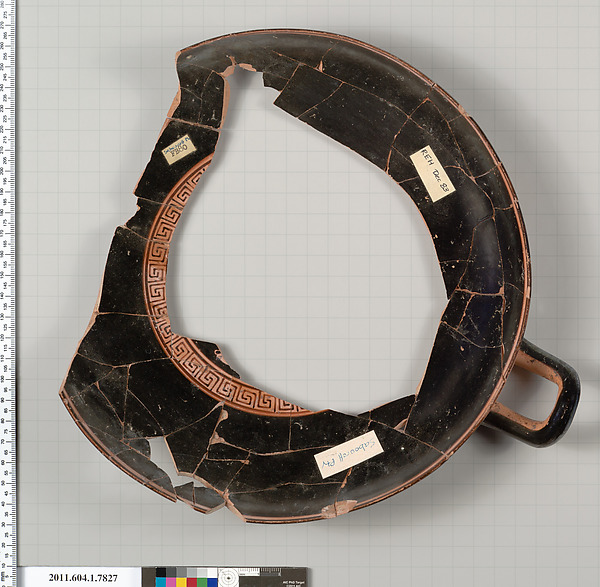600x587 pixels.
Task: Pick the blue patch on the color chart
Action: 212,582
